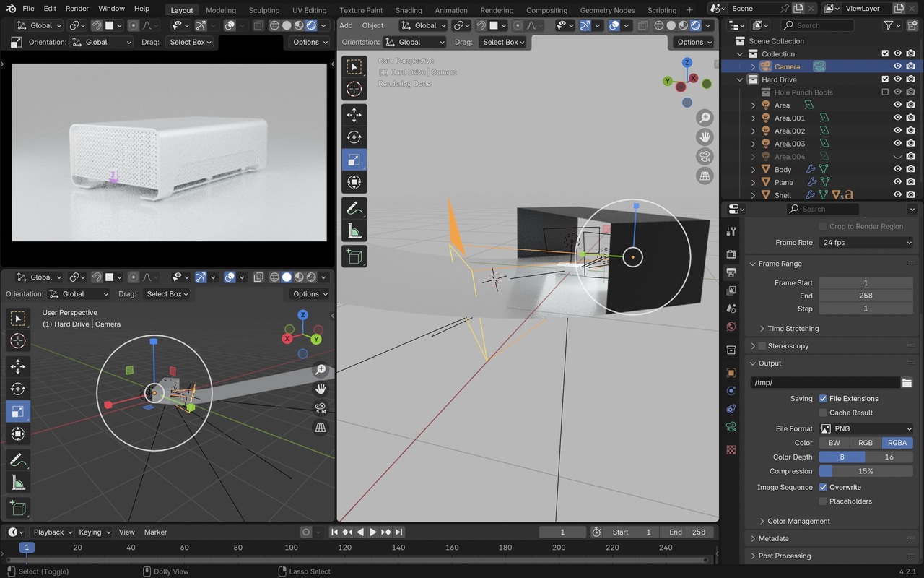
Task: Select the Rotate tool in main viewport
Action: click(354, 137)
